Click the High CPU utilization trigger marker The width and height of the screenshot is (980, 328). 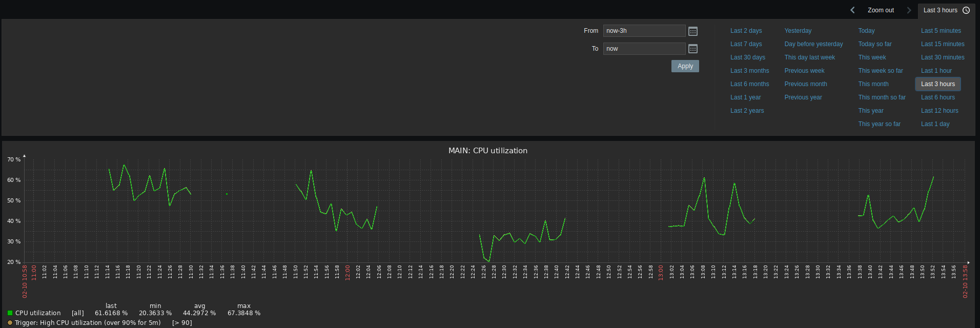tap(10, 323)
